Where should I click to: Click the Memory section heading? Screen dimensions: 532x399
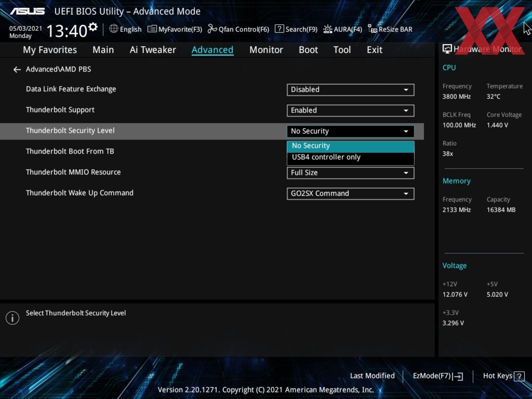pyautogui.click(x=456, y=181)
